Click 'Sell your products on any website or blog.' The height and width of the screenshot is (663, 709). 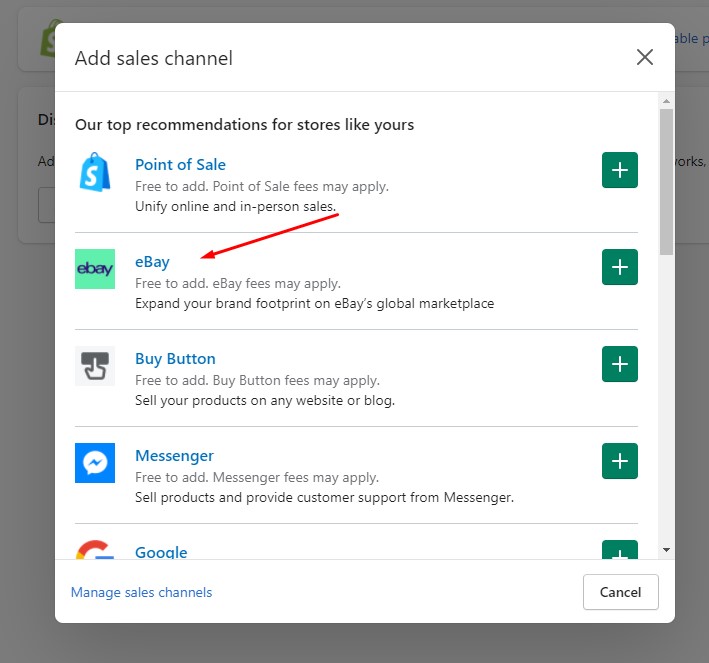(265, 400)
